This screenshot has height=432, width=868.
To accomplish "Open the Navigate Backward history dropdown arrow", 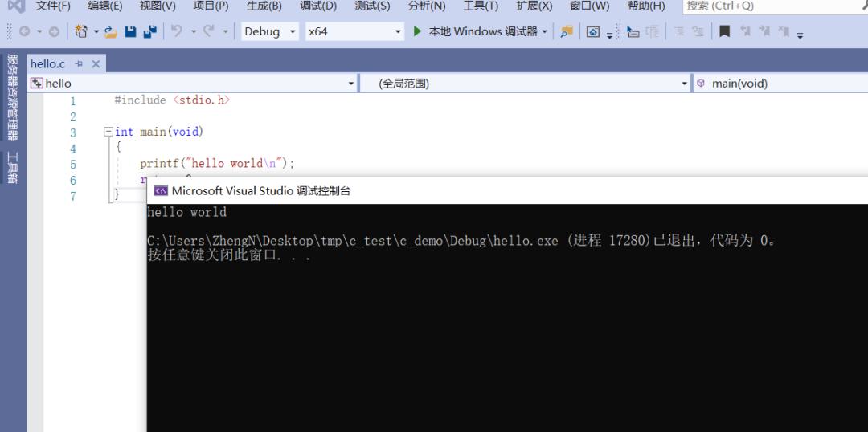I will [x=39, y=31].
